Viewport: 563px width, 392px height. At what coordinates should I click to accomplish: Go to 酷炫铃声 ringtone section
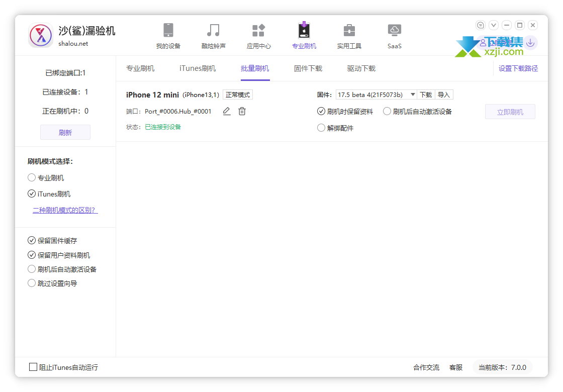213,36
